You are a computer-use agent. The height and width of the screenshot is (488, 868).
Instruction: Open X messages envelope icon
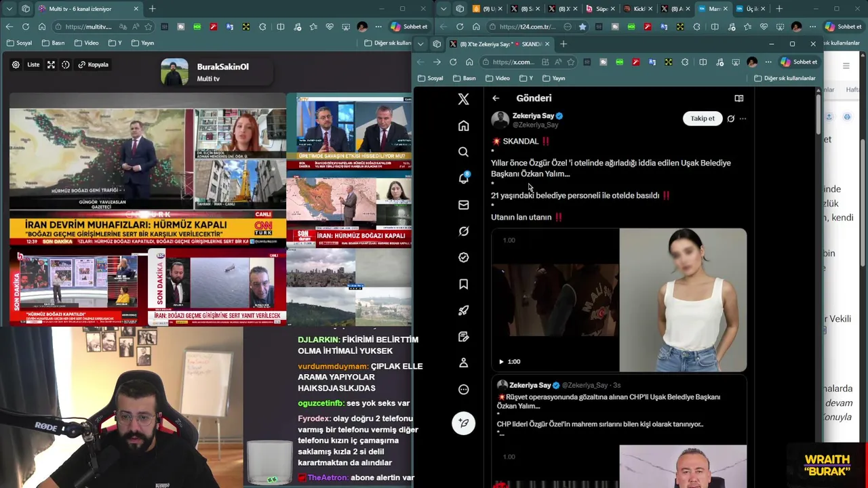pos(463,205)
